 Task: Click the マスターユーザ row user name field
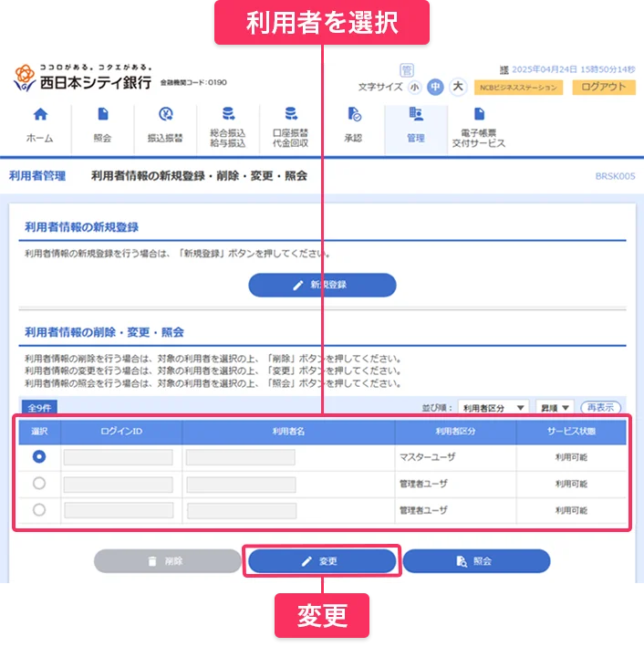241,457
